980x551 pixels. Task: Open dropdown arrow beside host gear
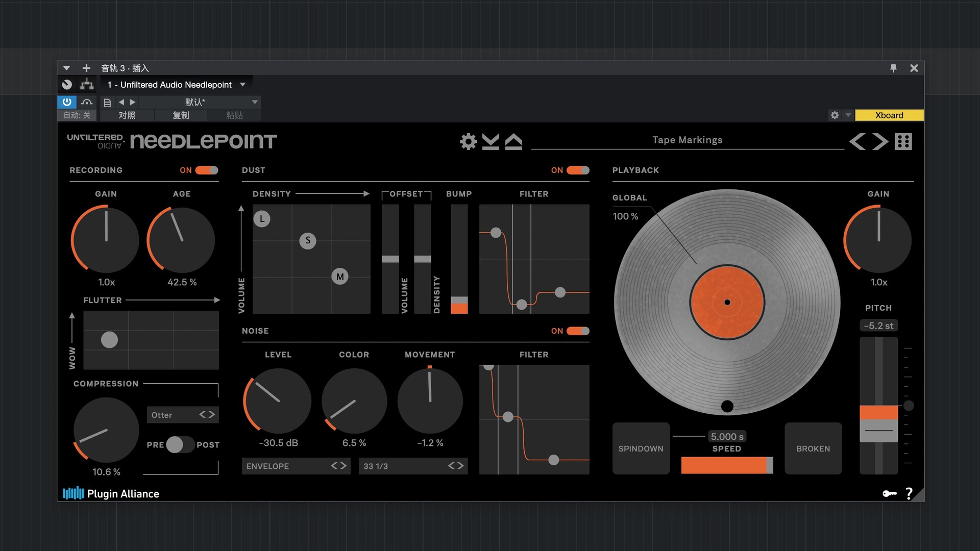pos(848,115)
